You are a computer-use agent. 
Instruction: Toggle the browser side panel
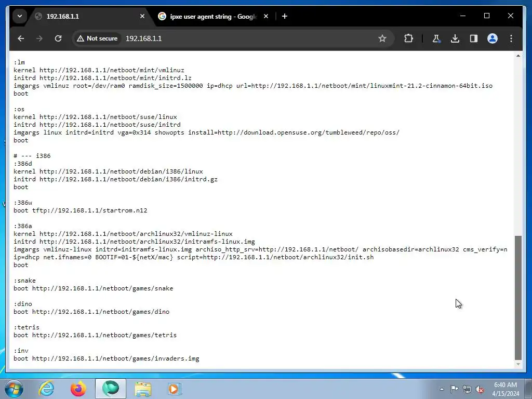[474, 38]
